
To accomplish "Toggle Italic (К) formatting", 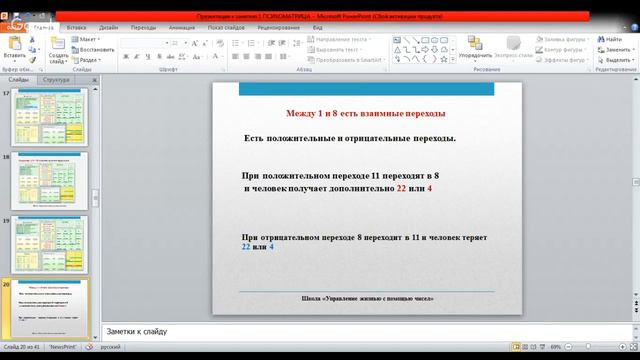I will (137, 57).
